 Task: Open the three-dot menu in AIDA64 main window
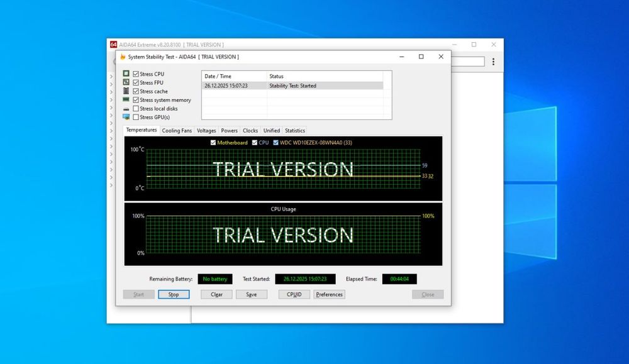pyautogui.click(x=493, y=62)
